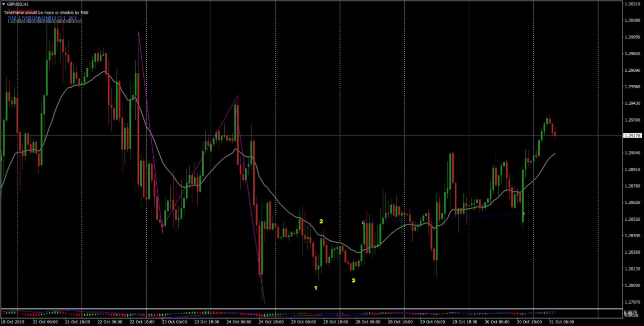The height and width of the screenshot is (326, 644).
Task: Select the 5M timeframe label
Action: [x=12, y=18]
